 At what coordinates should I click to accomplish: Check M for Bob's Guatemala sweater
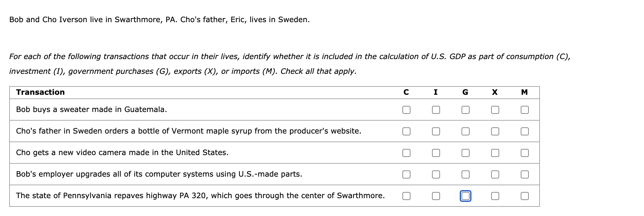524,110
